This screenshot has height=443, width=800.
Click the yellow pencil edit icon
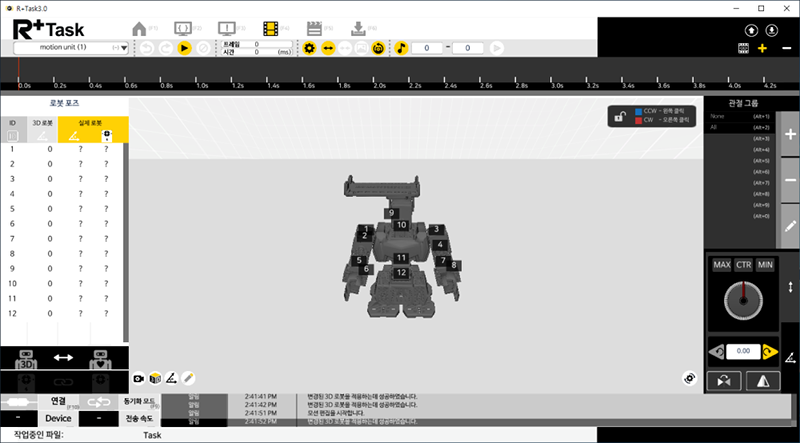tap(187, 378)
